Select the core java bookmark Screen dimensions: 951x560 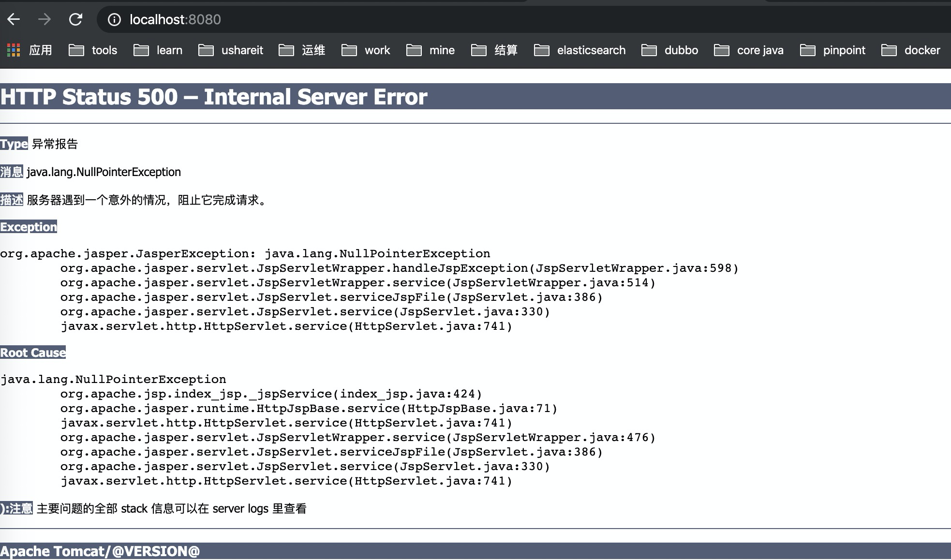[760, 50]
